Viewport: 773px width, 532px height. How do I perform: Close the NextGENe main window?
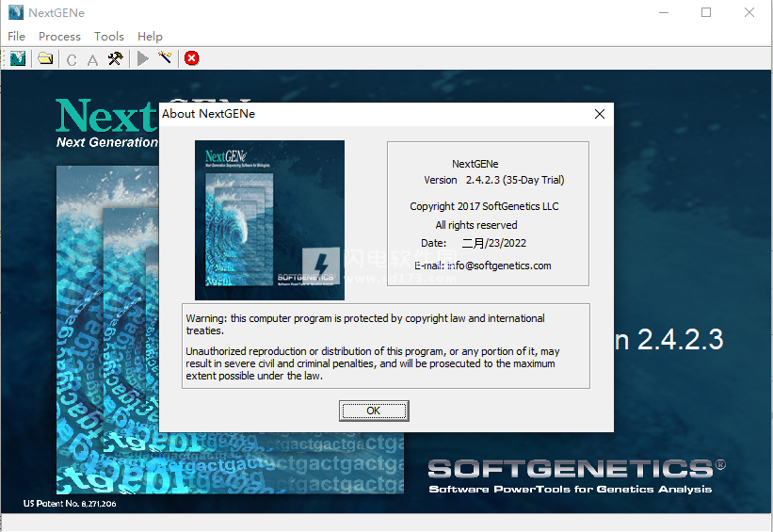click(x=749, y=12)
